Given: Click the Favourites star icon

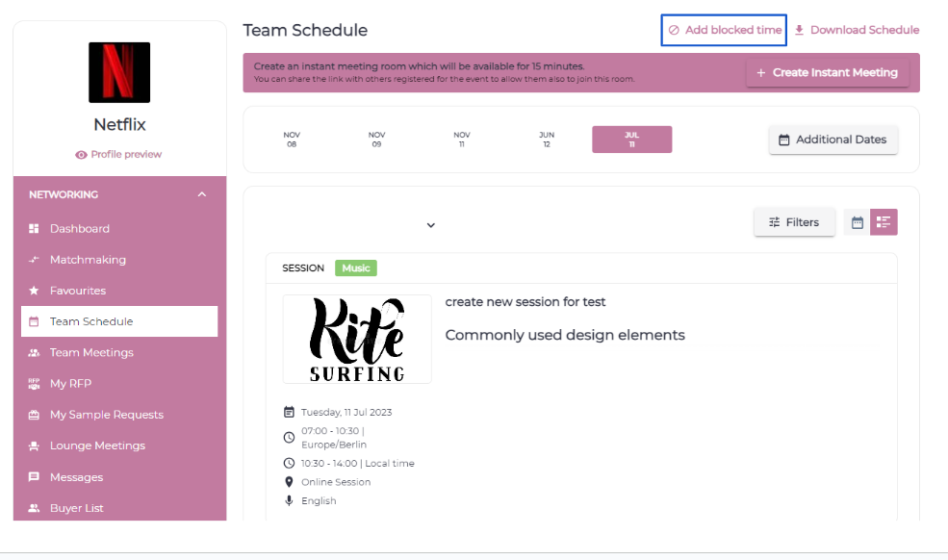Looking at the screenshot, I should coord(34,291).
